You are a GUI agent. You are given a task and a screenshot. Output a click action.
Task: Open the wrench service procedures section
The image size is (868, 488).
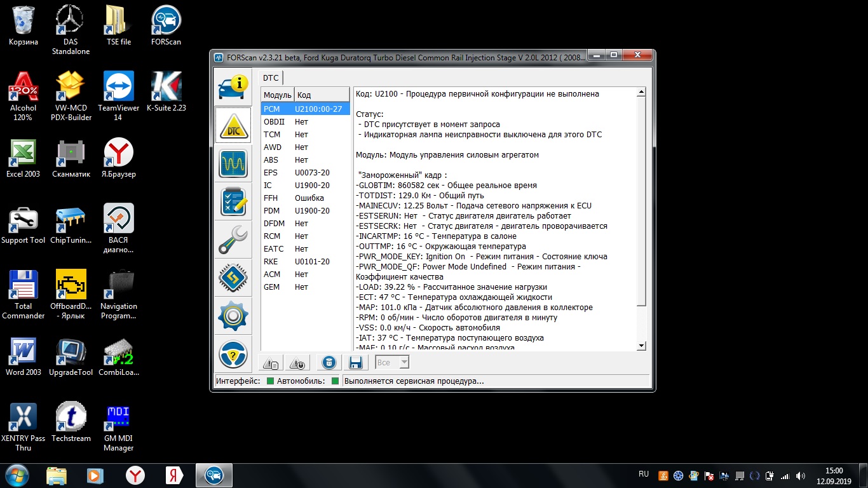pos(233,240)
